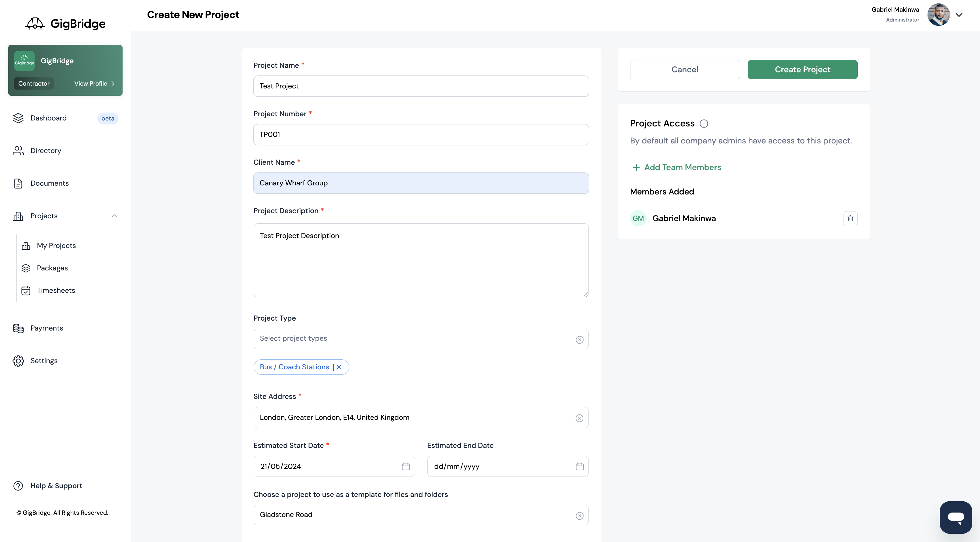This screenshot has width=980, height=542.
Task: Click the Members Added heading
Action: 662,192
